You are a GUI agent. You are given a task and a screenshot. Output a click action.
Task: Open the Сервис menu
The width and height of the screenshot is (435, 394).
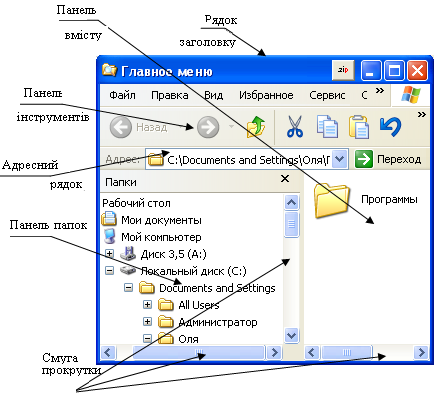[327, 95]
